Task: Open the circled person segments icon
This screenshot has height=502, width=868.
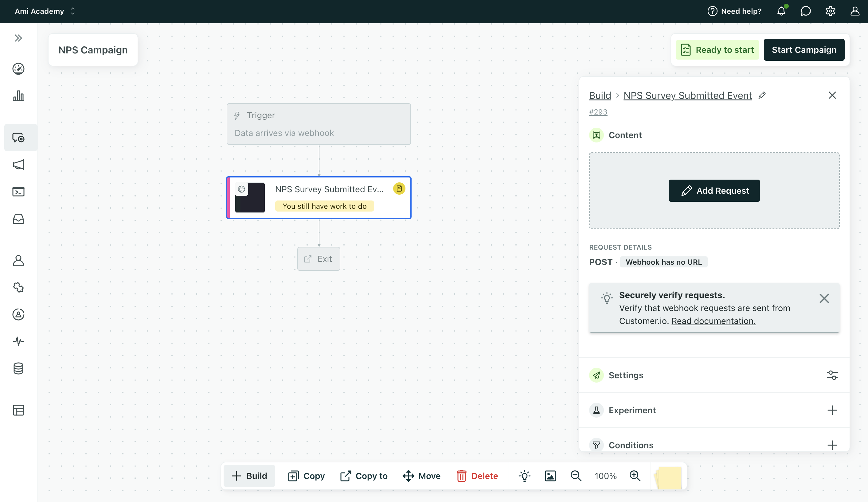Action: [x=18, y=314]
